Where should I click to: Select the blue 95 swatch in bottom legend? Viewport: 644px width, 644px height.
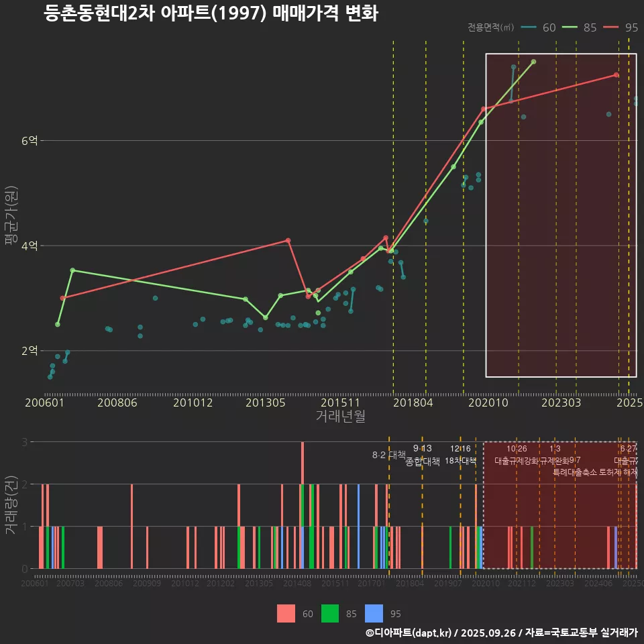click(374, 613)
